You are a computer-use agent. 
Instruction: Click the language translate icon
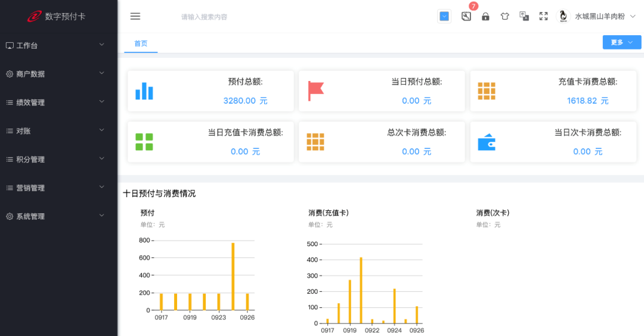click(x=524, y=17)
